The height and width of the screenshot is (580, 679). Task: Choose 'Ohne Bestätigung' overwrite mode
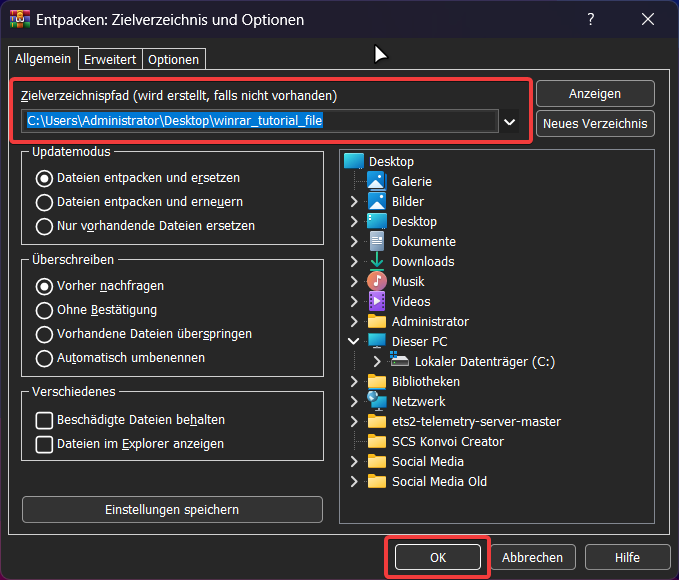[44, 310]
